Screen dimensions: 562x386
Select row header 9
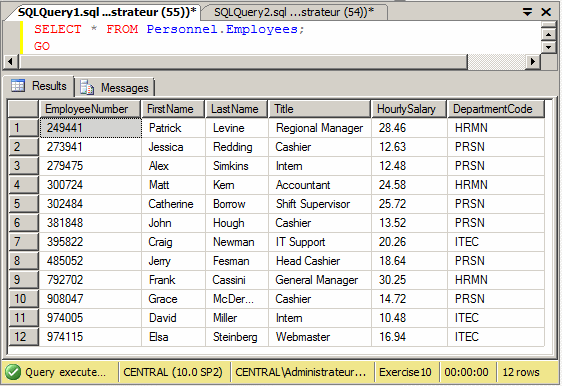23,280
